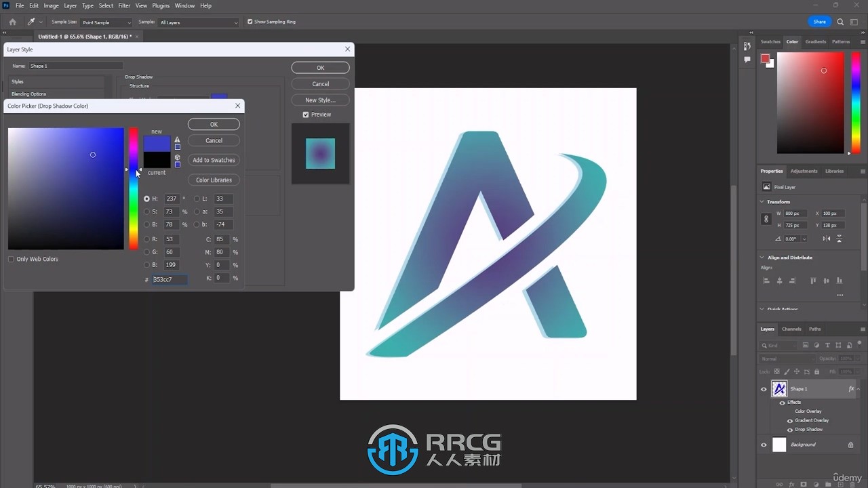This screenshot has height=488, width=868.
Task: Switch to the Adjustments tab
Action: click(x=804, y=171)
